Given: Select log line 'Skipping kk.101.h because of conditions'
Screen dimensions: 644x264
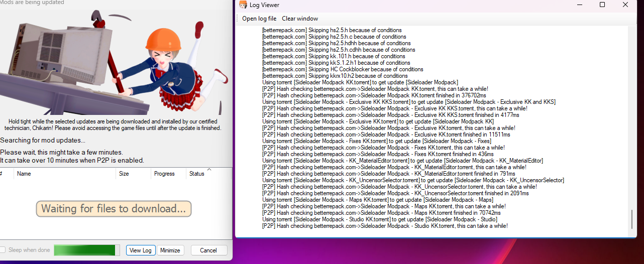Looking at the screenshot, I should point(334,56).
